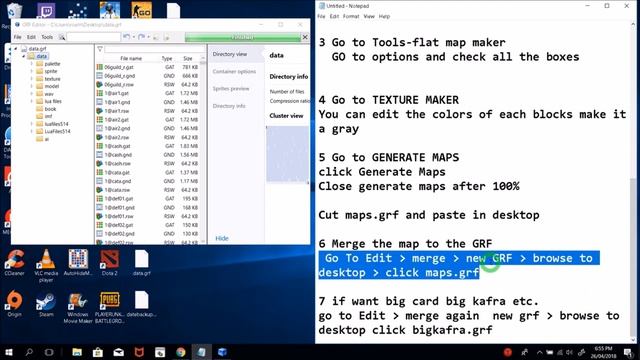Open Notepad's View menu
Image resolution: width=640 pixels, height=360 pixels.
point(369,16)
